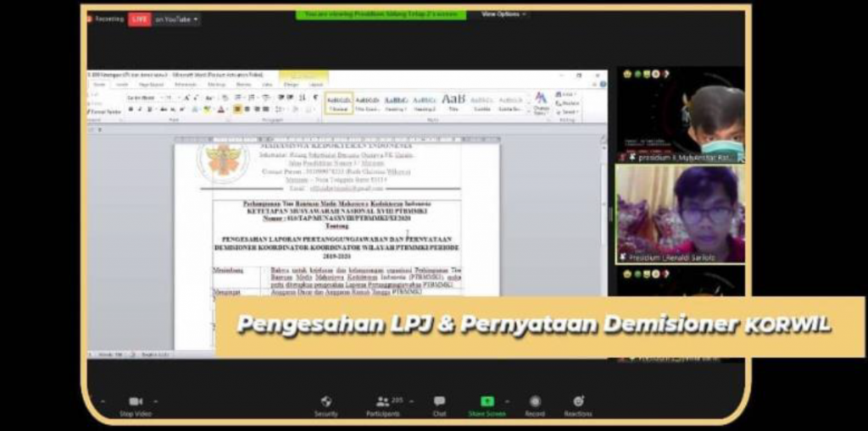Apply bulleted list in Word ribbon
Image resolution: width=868 pixels, height=431 pixels.
click(237, 97)
